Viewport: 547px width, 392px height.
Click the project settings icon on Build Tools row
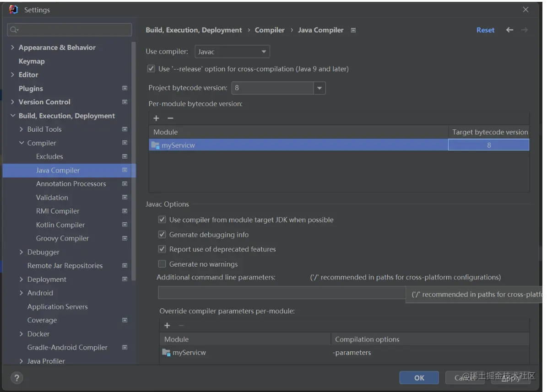click(125, 129)
